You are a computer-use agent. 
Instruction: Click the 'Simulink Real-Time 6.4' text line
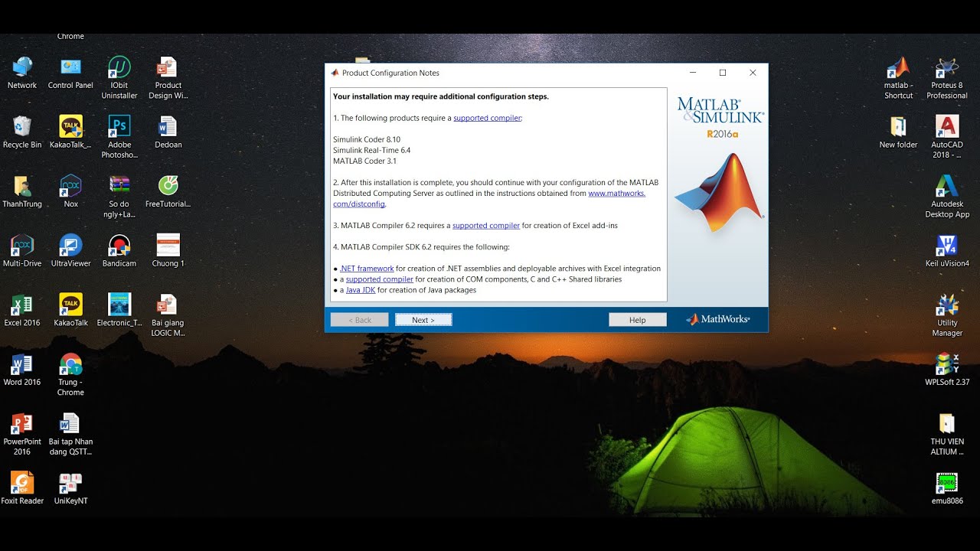[371, 150]
